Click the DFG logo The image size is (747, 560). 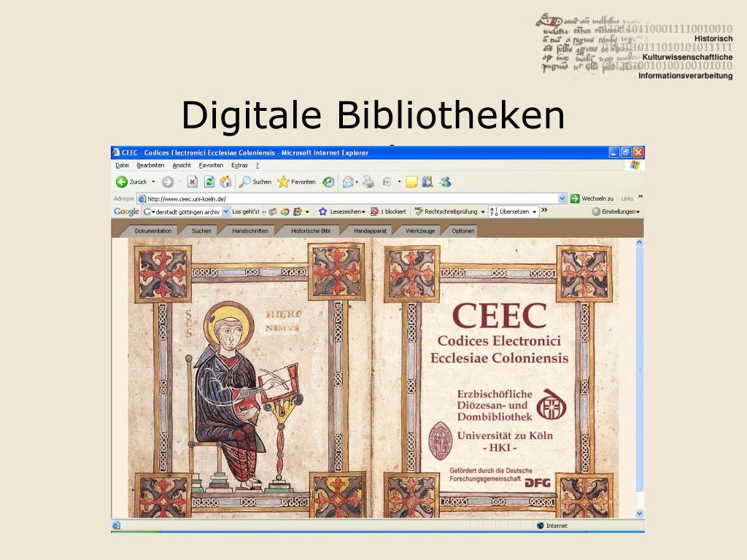pos(538,483)
